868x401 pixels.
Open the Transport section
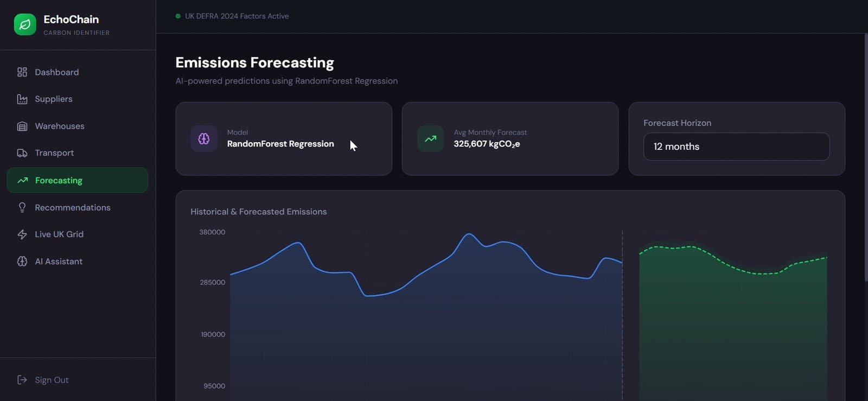[x=77, y=153]
